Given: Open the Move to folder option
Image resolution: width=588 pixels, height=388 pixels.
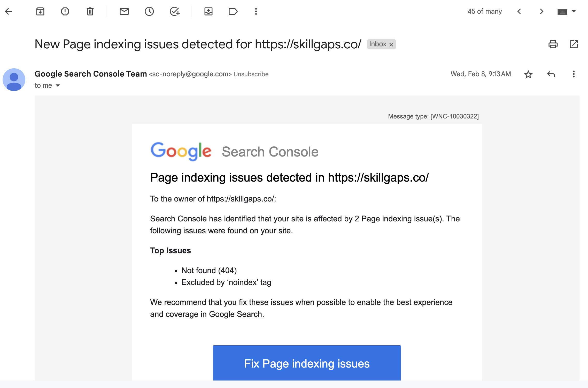Looking at the screenshot, I should tap(208, 11).
